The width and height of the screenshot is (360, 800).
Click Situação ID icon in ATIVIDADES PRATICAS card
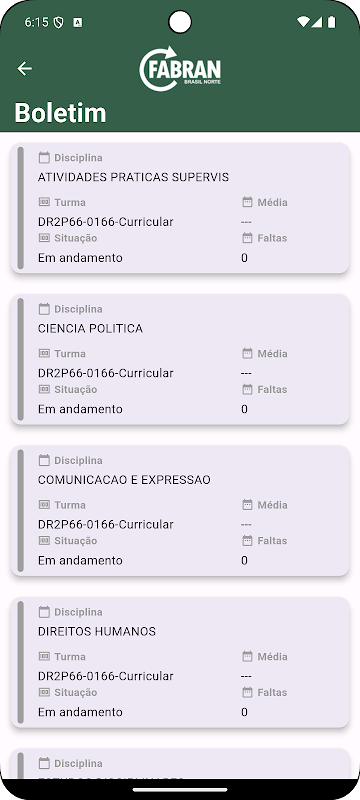[44, 238]
